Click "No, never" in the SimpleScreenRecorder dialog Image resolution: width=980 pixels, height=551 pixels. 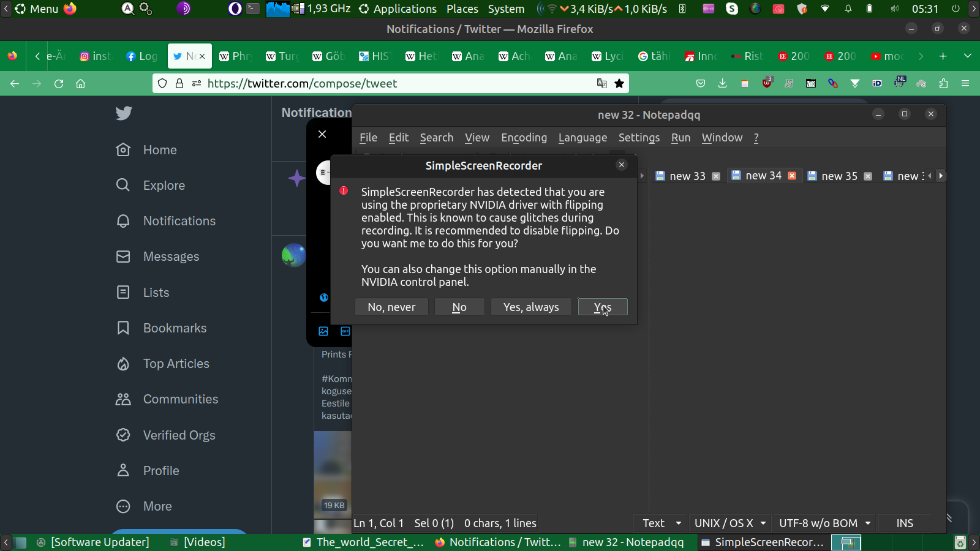(391, 307)
